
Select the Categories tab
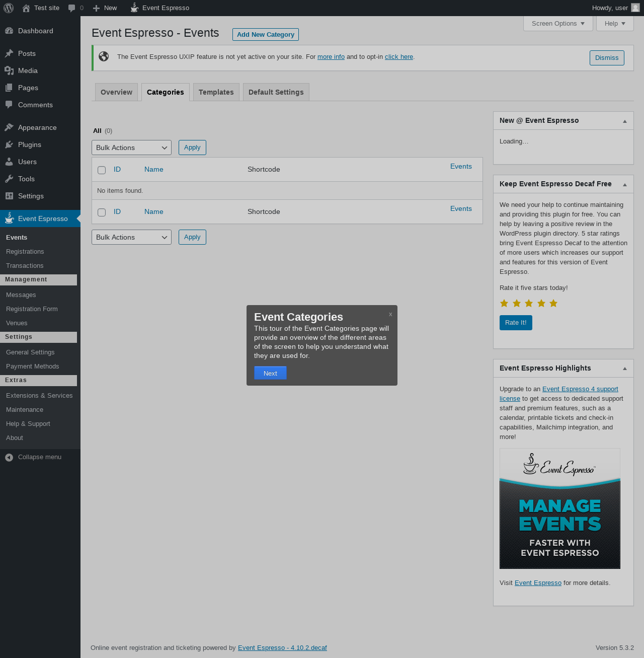point(166,92)
